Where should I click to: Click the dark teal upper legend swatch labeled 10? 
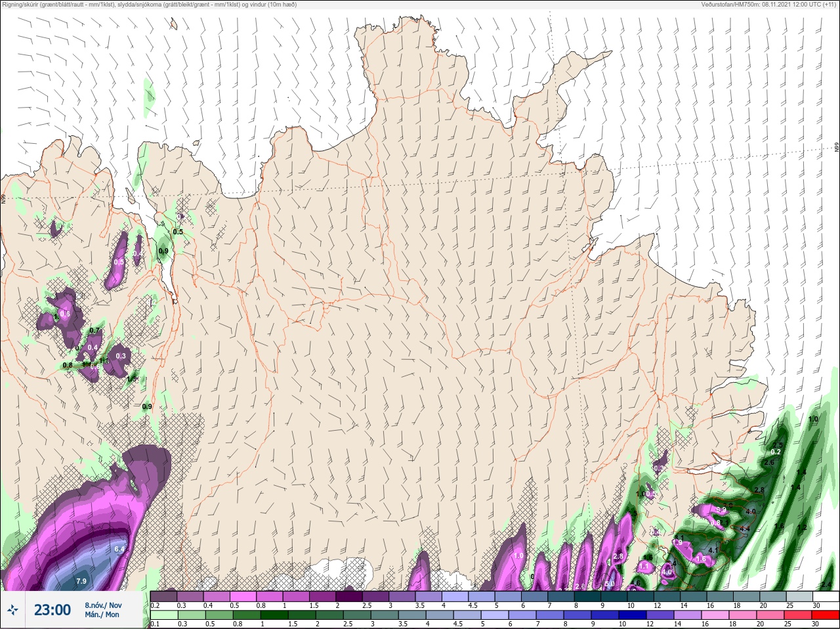click(640, 597)
